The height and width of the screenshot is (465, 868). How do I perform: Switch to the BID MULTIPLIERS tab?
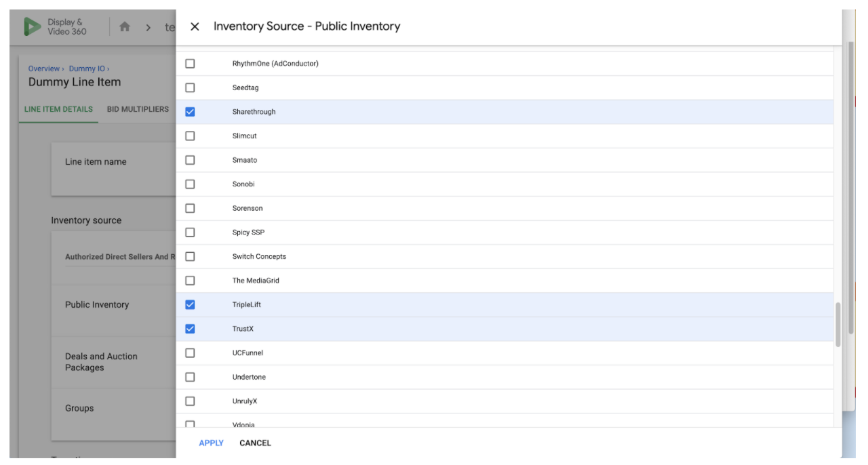tap(138, 109)
